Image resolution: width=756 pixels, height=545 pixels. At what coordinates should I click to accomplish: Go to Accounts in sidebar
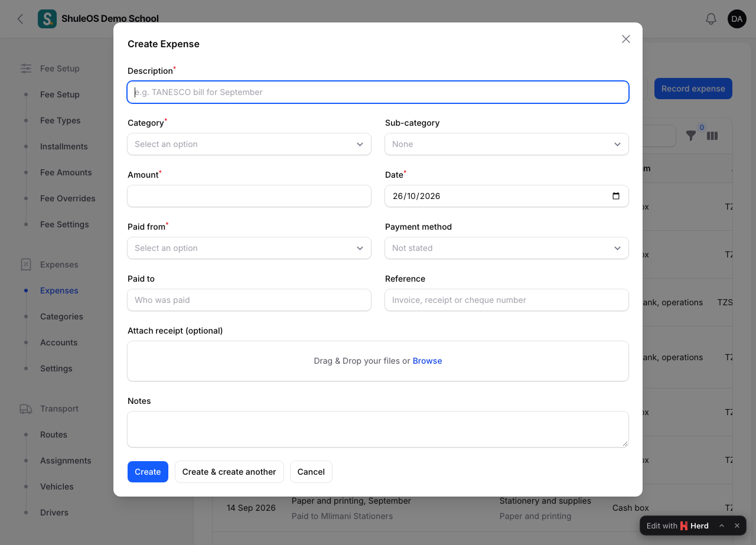(x=58, y=342)
